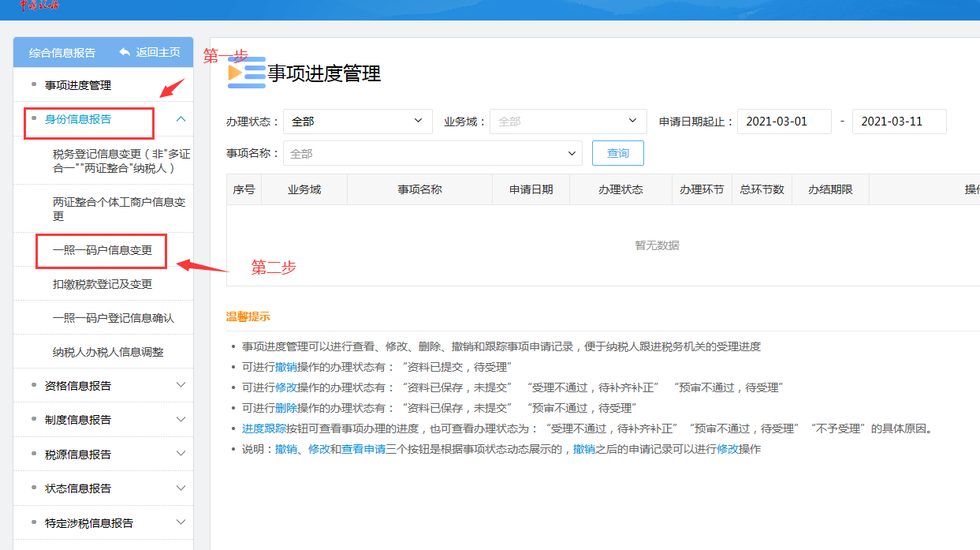
Task: Open 一照一码户信息变更 menu item
Action: coord(102,250)
